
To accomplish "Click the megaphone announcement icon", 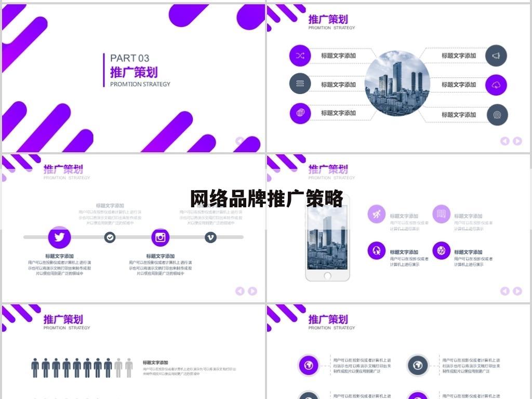I will (495, 55).
